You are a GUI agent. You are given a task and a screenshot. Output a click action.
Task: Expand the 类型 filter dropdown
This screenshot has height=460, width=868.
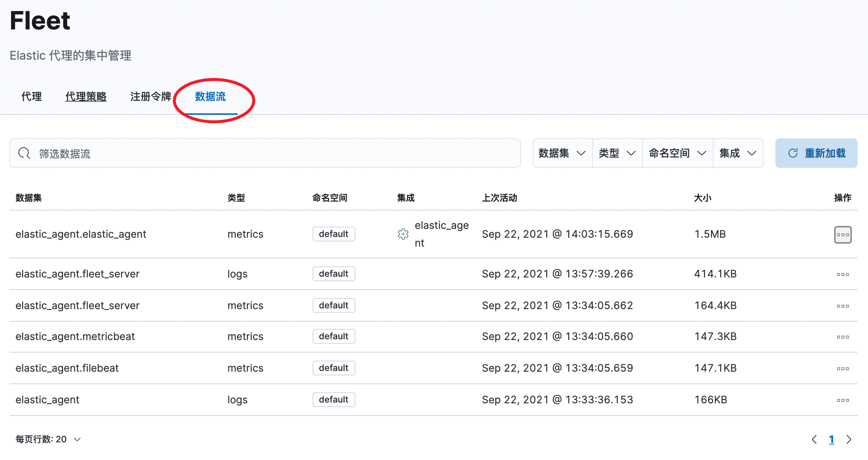tap(617, 153)
